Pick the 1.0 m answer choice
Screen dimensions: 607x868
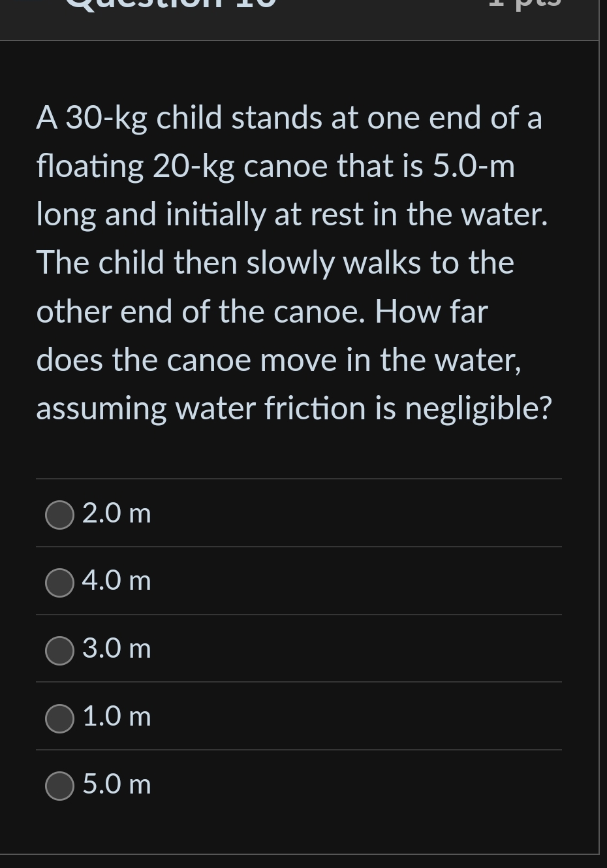pyautogui.click(x=59, y=718)
